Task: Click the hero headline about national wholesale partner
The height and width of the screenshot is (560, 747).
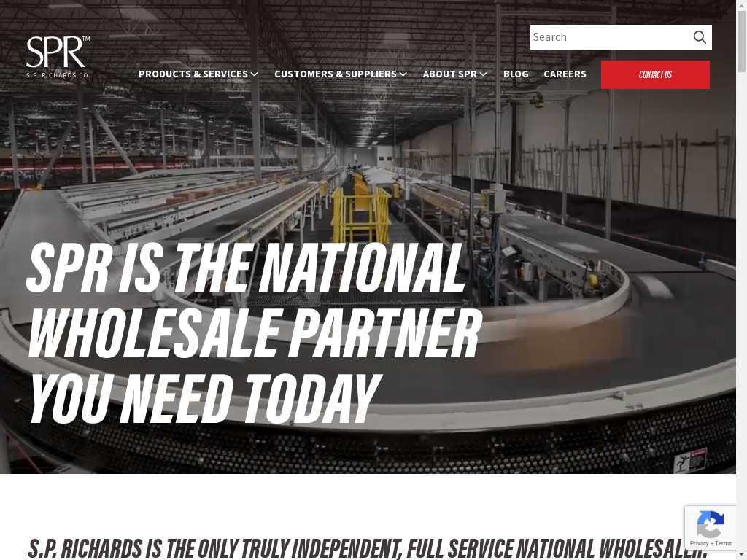Action: click(x=254, y=332)
